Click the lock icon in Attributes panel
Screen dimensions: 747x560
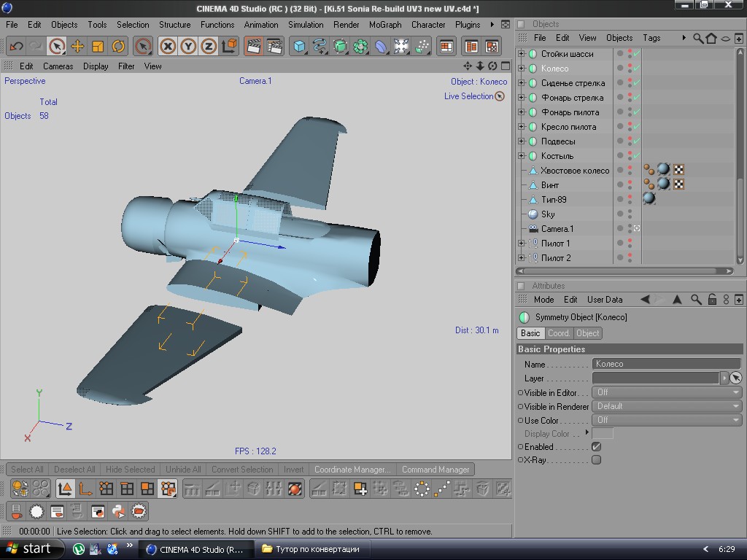[712, 300]
